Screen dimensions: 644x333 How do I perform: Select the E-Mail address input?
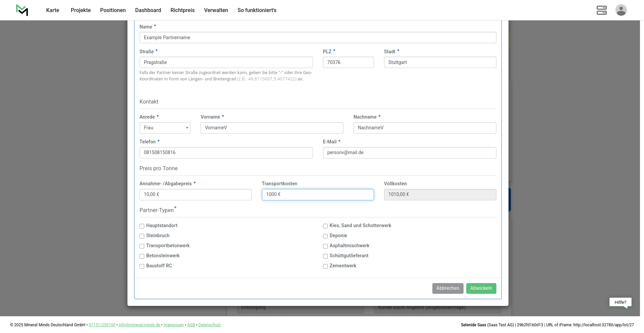(409, 153)
